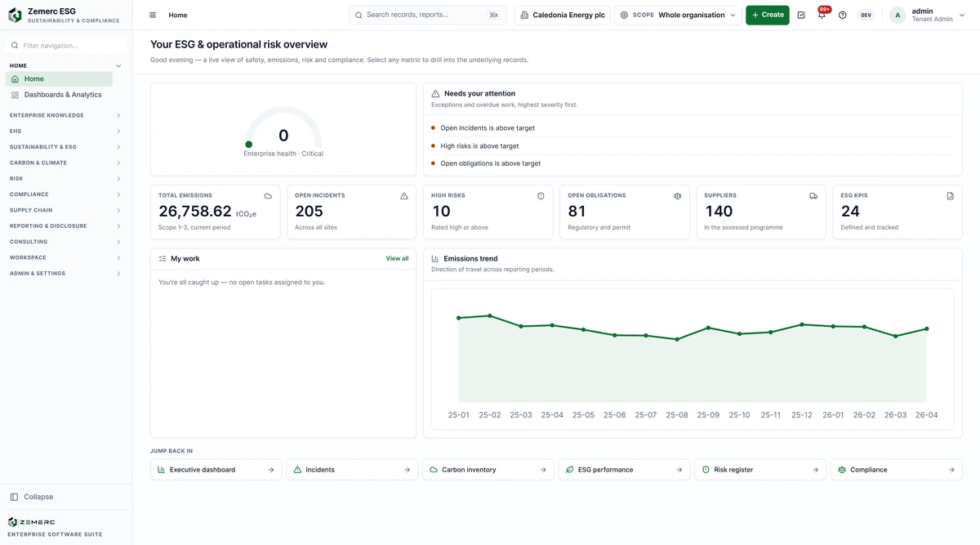Viewport: 980px width, 545px height.
Task: Click the 140 suppliers value
Action: click(719, 212)
